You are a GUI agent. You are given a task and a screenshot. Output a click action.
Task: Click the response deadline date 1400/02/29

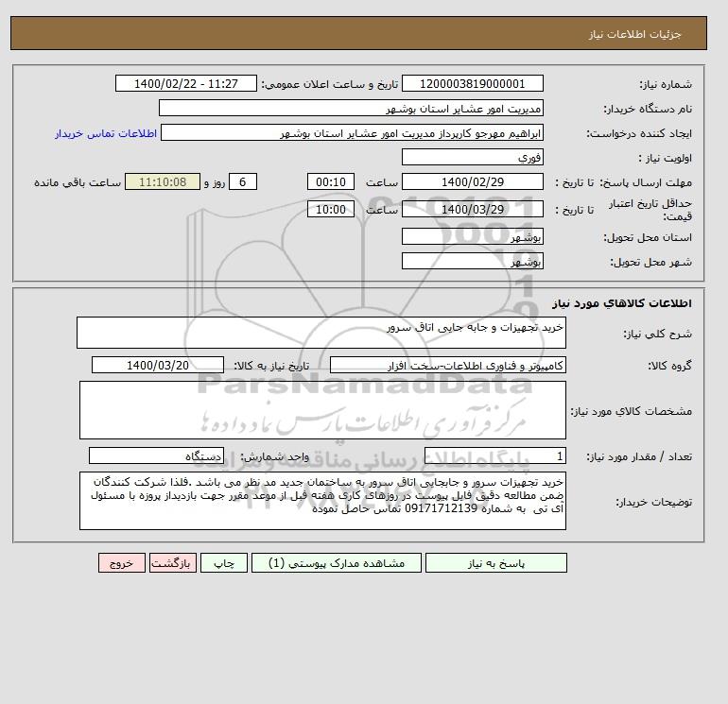472,182
